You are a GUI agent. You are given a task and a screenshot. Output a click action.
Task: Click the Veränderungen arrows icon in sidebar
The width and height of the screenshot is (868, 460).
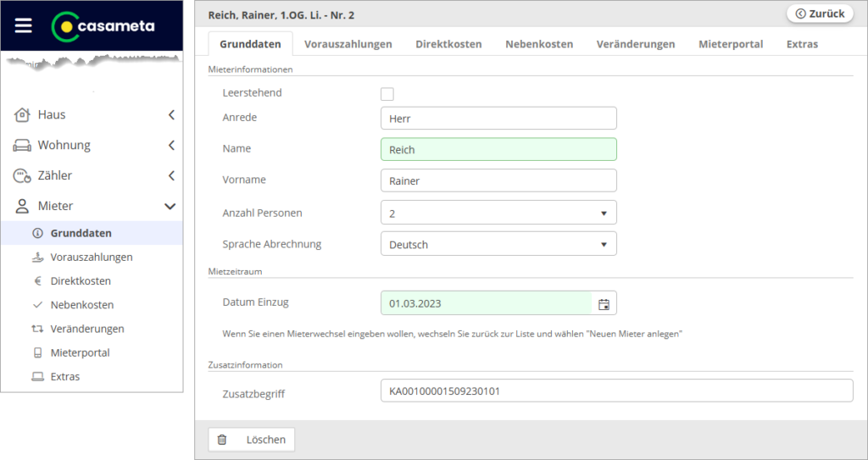click(37, 328)
